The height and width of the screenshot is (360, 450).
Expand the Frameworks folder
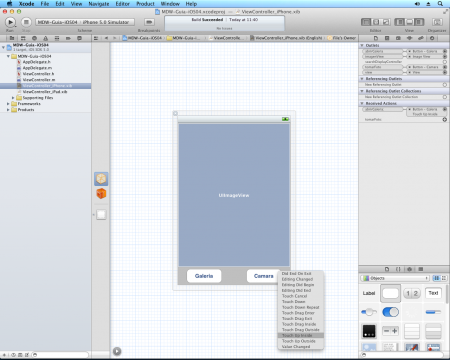coord(8,104)
